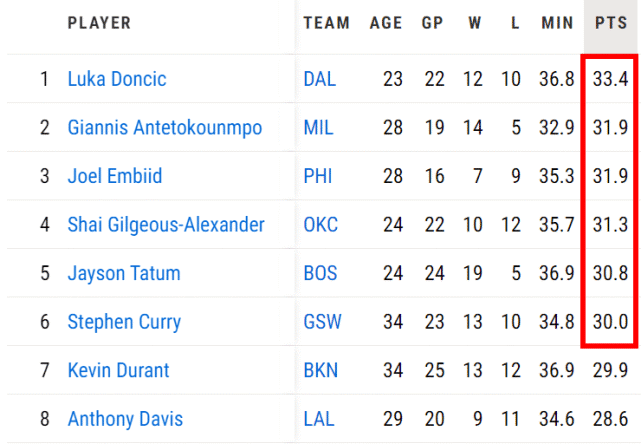The image size is (641, 444).
Task: Open OKC team link
Action: 321,224
